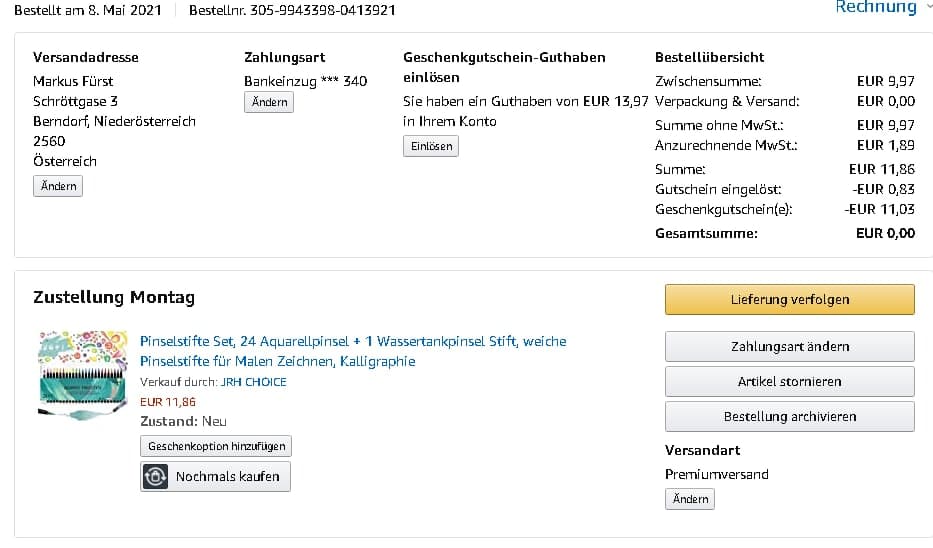
Task: Click Ändern under Versandart Premiumversand
Action: 690,499
